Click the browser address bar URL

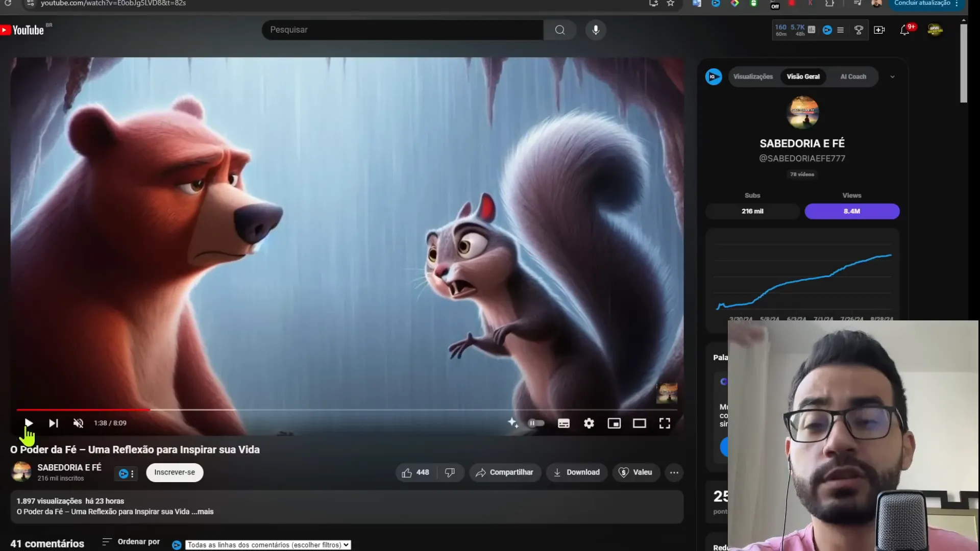(x=113, y=3)
